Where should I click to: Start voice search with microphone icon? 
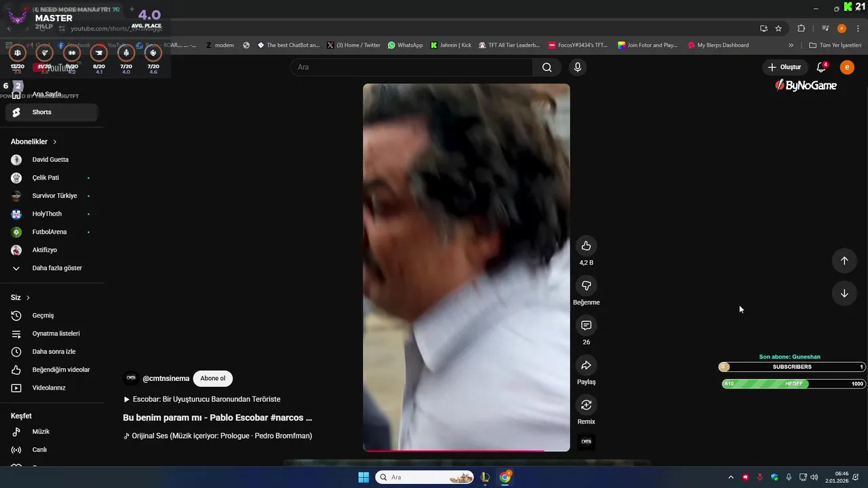pyautogui.click(x=577, y=67)
